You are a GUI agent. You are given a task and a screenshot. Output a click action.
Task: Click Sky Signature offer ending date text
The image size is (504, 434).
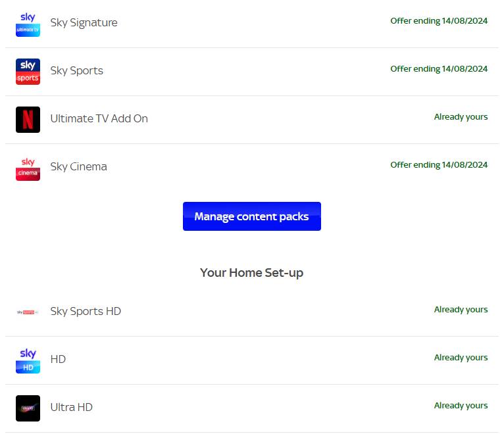(x=439, y=21)
